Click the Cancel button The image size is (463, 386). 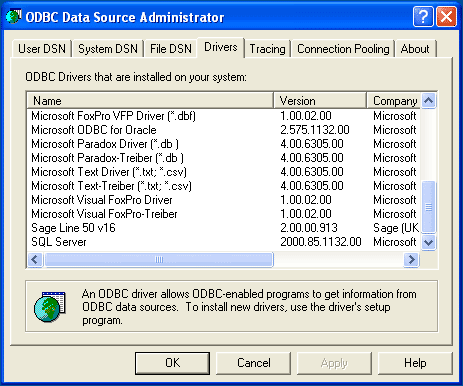(x=254, y=363)
